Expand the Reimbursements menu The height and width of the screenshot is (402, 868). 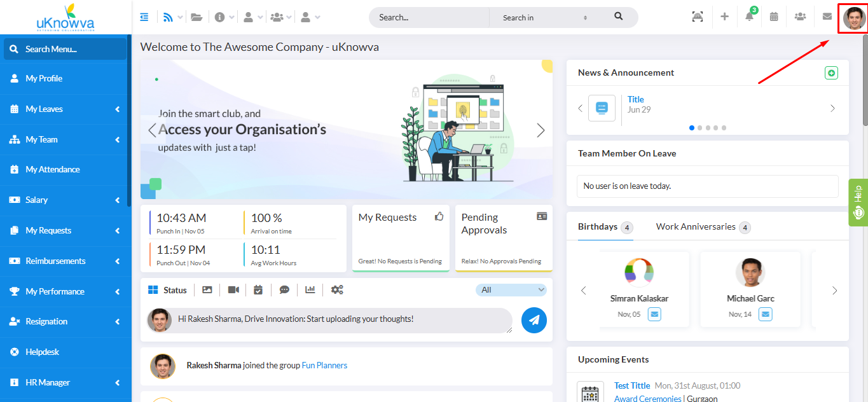[65, 261]
